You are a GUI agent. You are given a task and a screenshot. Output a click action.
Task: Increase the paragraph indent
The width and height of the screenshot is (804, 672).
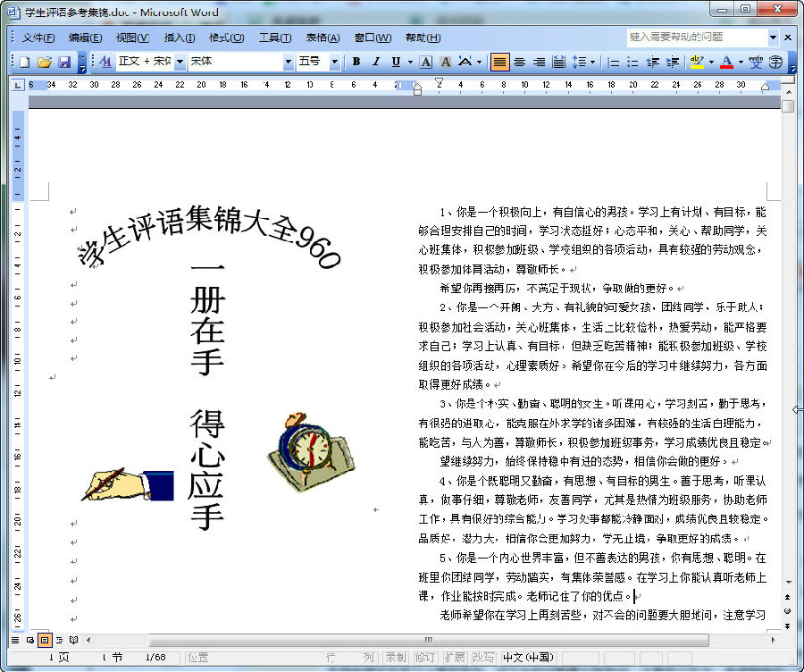pyautogui.click(x=673, y=63)
